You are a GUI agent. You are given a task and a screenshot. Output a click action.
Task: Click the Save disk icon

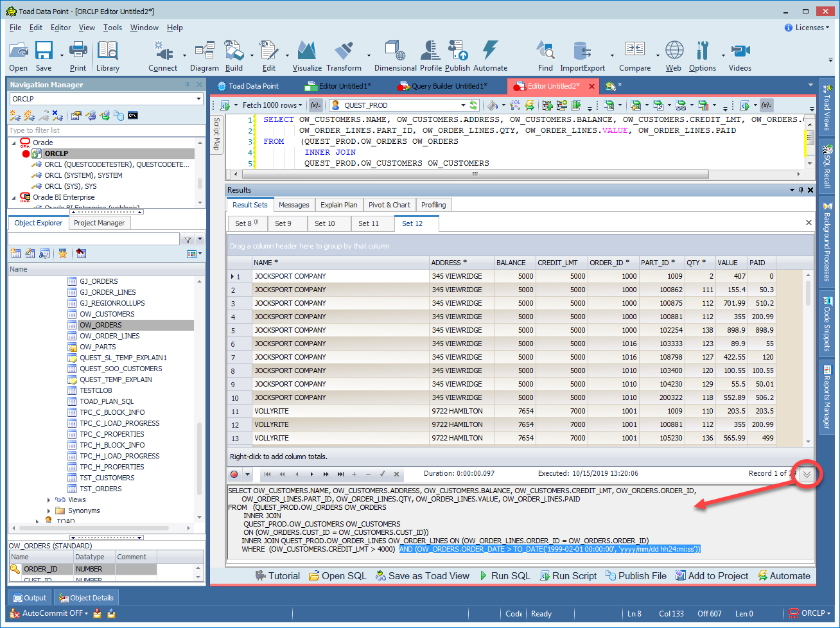coord(44,51)
